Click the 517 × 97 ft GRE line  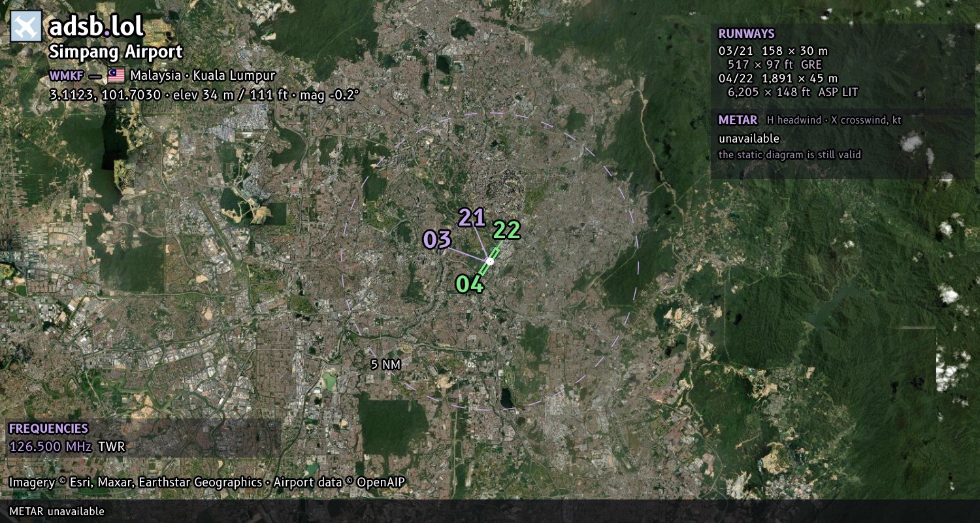pos(775,65)
